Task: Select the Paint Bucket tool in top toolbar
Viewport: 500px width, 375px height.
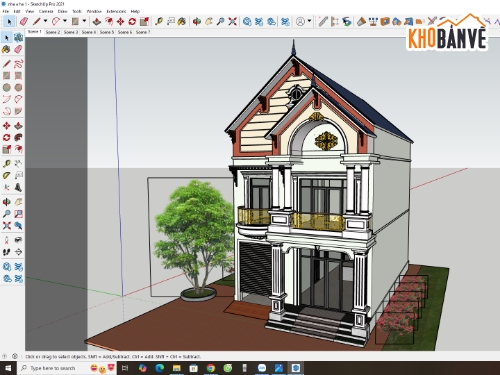Action: 182,22
